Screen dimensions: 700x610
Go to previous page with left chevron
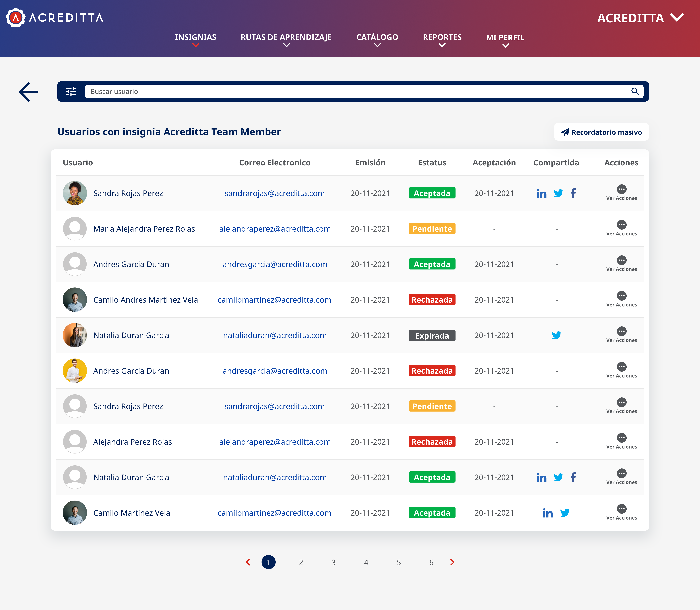tap(248, 562)
